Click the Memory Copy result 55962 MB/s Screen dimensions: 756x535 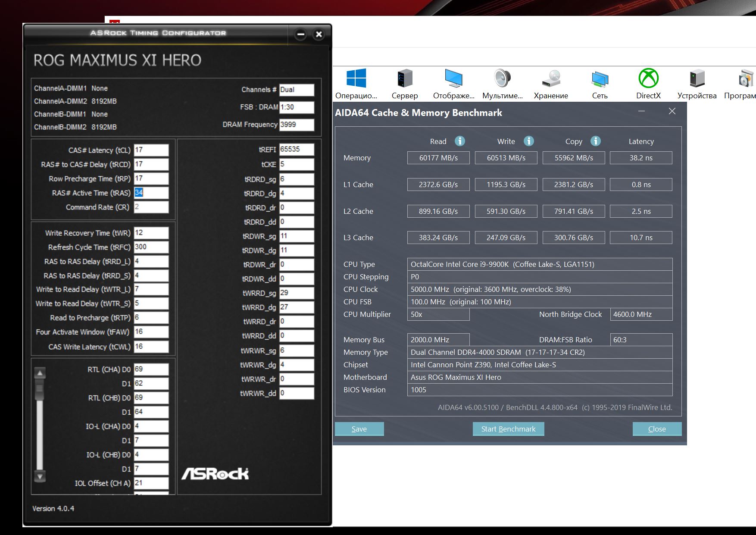[574, 158]
